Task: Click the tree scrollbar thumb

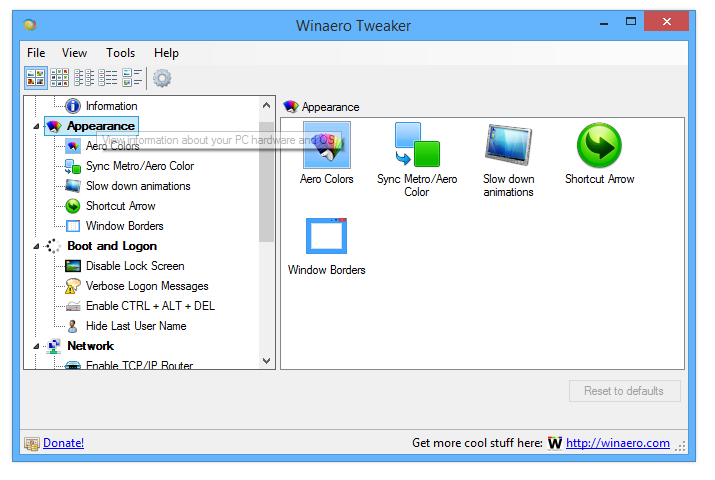Action: point(267,181)
